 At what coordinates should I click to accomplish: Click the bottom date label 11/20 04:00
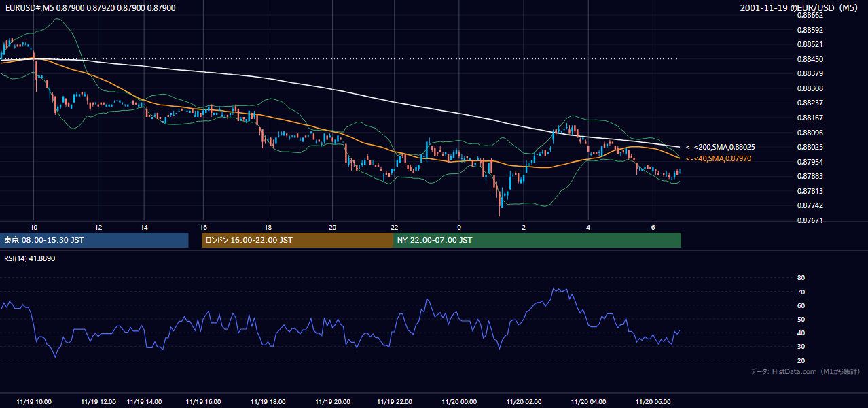point(588,401)
